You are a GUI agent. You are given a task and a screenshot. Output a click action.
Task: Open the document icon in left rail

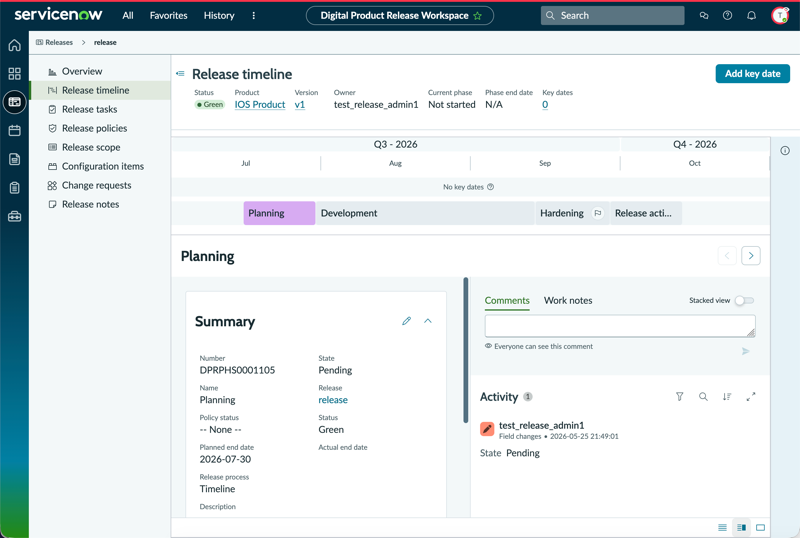coord(14,159)
